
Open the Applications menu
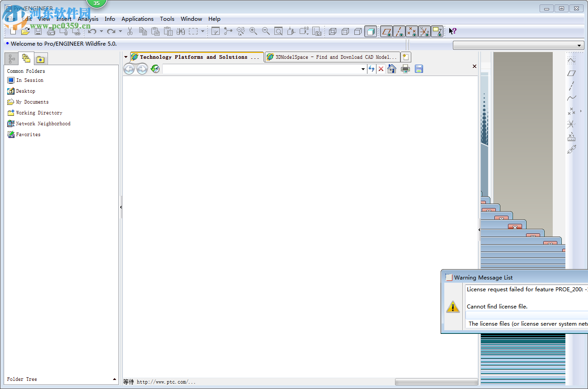[x=137, y=19]
